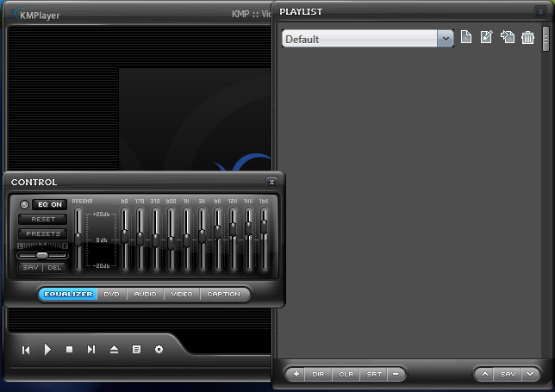Open the Default playlist dropdown

pos(368,39)
